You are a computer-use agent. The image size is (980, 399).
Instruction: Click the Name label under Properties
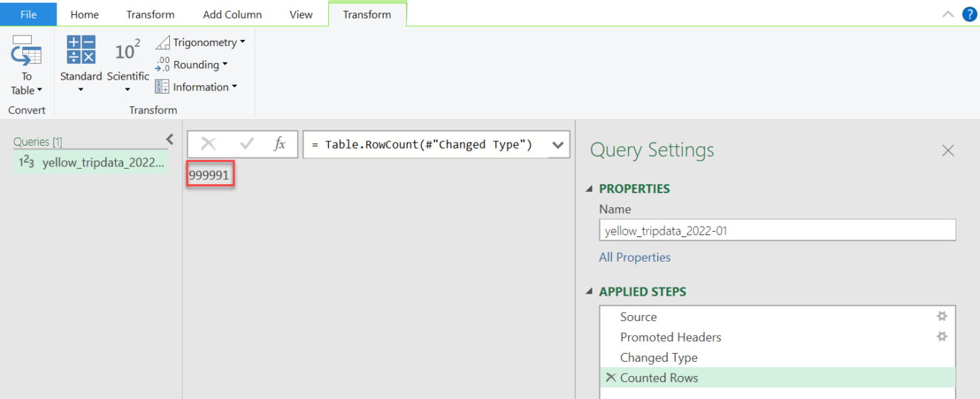pyautogui.click(x=615, y=210)
